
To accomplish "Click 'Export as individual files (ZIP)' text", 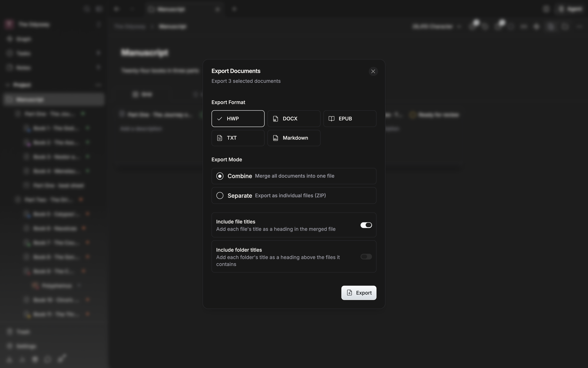I will 290,195.
